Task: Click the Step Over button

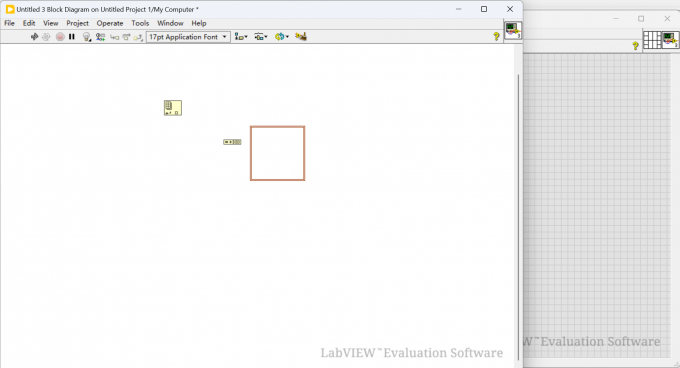Action: coord(126,37)
